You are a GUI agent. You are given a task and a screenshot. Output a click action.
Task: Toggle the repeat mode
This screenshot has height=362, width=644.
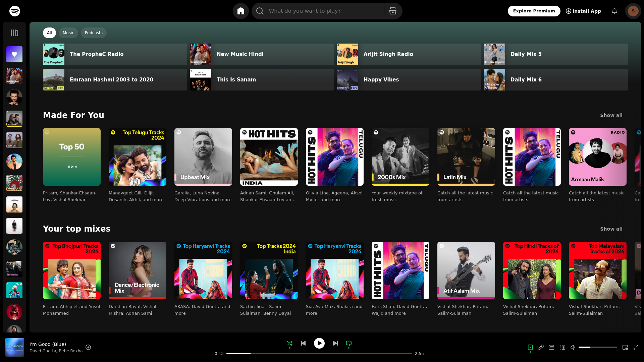(349, 343)
